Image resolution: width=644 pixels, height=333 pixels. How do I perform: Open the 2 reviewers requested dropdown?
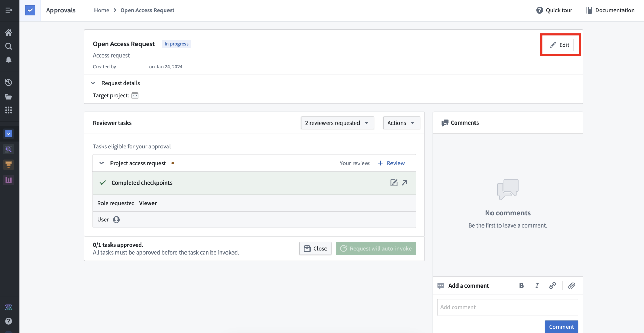tap(337, 123)
